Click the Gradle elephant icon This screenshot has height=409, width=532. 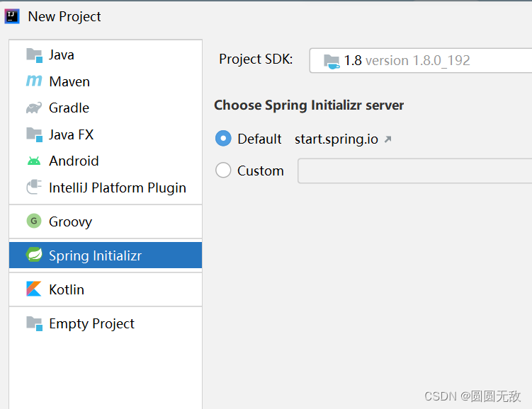(x=34, y=108)
